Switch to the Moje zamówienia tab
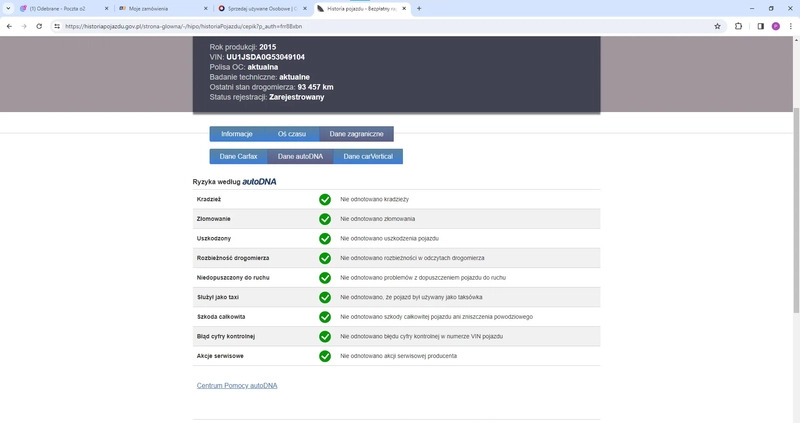This screenshot has width=800, height=423. (163, 9)
